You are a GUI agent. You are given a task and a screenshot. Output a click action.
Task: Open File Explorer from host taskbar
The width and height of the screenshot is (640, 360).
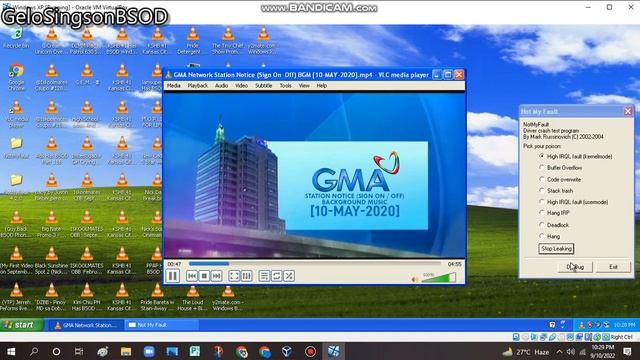[x=126, y=351]
